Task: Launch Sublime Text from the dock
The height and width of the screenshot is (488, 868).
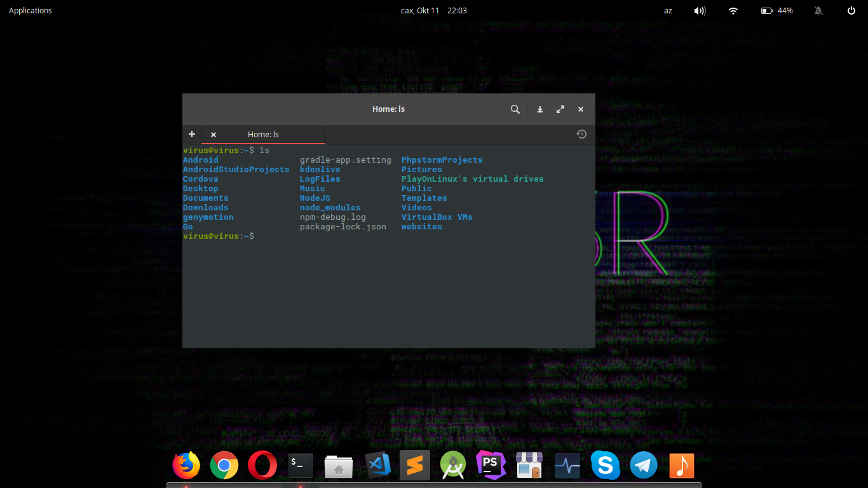Action: point(415,466)
